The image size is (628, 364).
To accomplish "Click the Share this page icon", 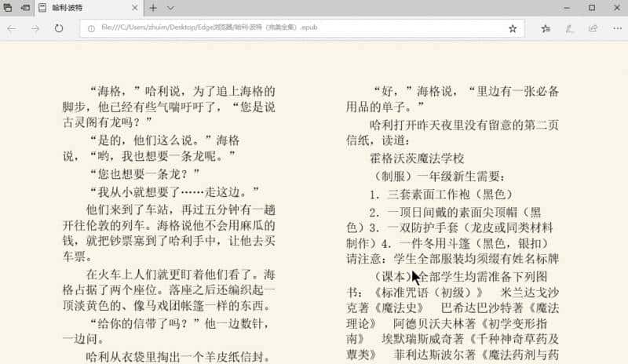I will point(593,28).
